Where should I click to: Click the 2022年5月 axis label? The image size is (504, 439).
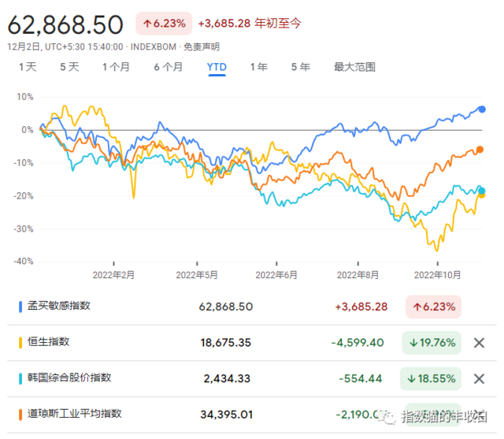click(x=197, y=275)
